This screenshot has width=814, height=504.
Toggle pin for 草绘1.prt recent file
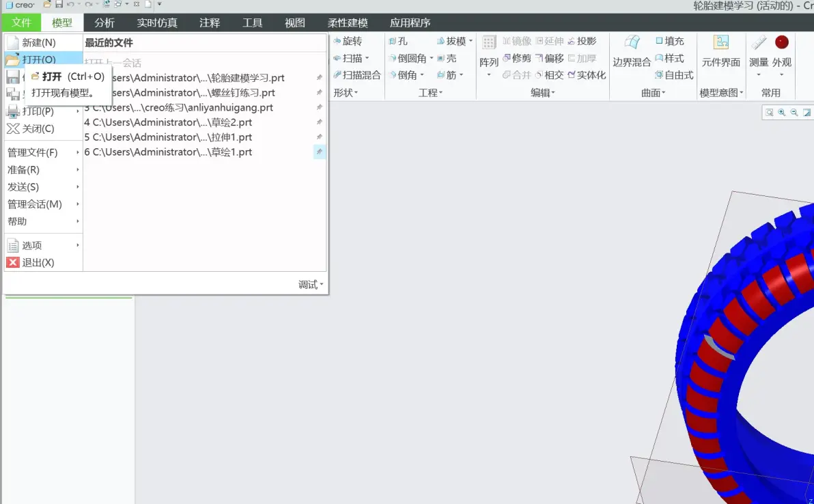coord(320,152)
